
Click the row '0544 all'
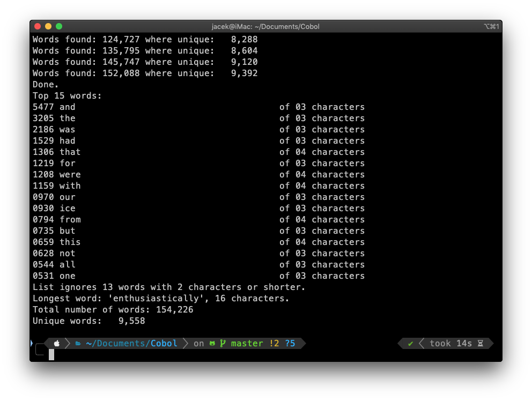(198, 264)
